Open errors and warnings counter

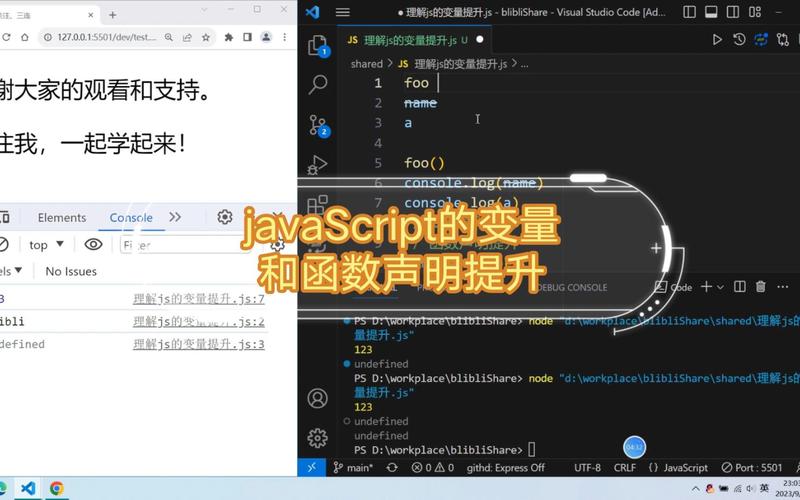(x=433, y=467)
